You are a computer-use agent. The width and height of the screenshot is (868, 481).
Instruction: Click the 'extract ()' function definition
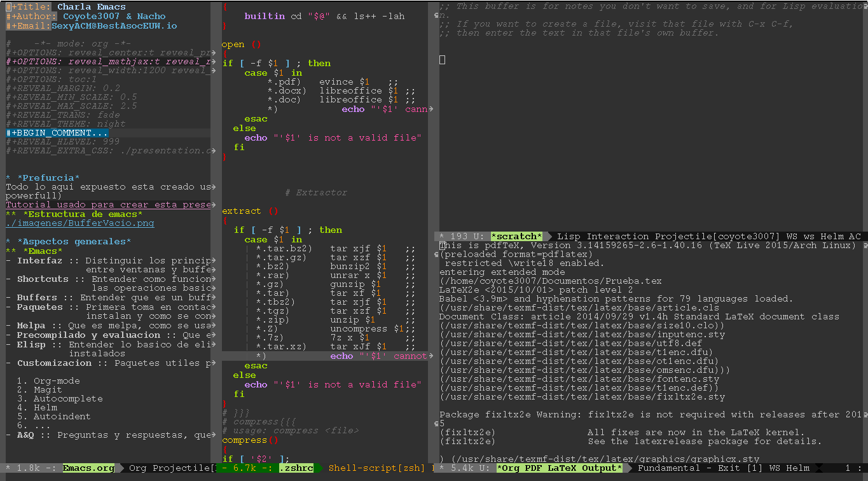pyautogui.click(x=251, y=211)
